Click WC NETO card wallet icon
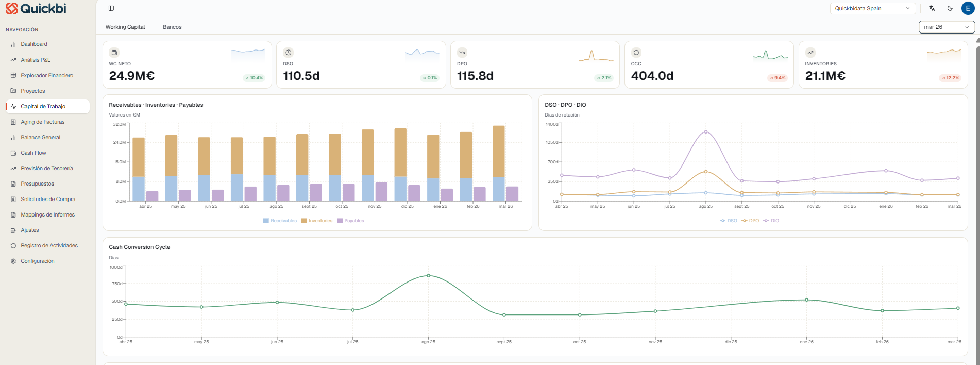Viewport: 980px width, 365px height. coord(114,53)
